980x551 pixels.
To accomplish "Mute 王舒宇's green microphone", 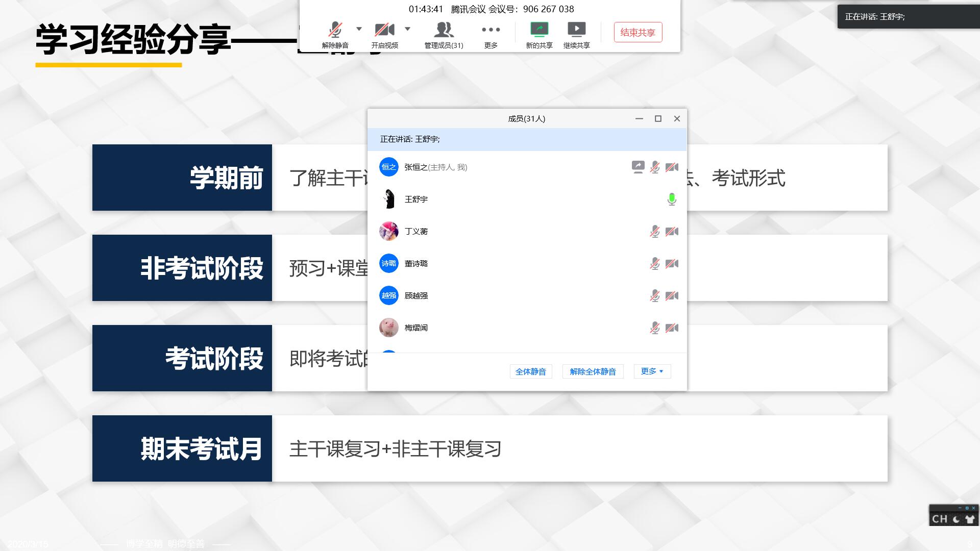I will point(672,199).
